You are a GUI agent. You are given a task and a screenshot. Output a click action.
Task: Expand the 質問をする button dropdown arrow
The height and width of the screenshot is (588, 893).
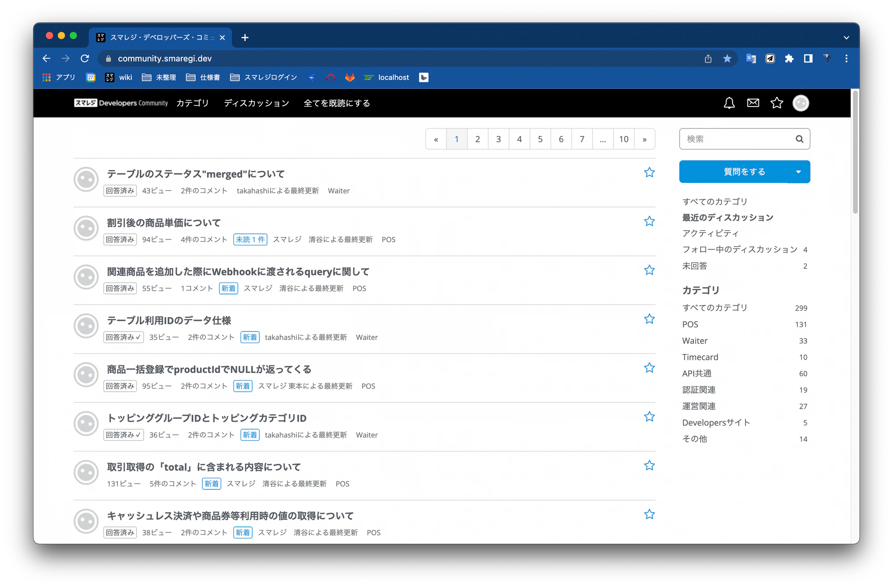[798, 172]
